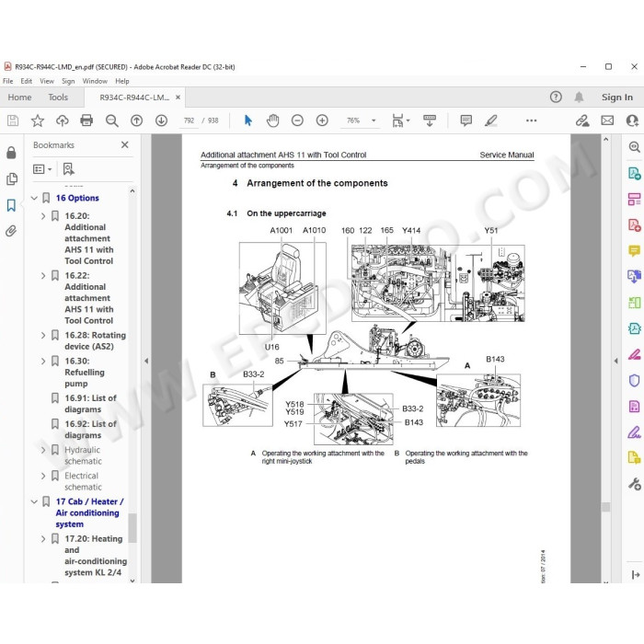This screenshot has height=644, width=644.
Task: Open the View menu
Action: pos(47,81)
